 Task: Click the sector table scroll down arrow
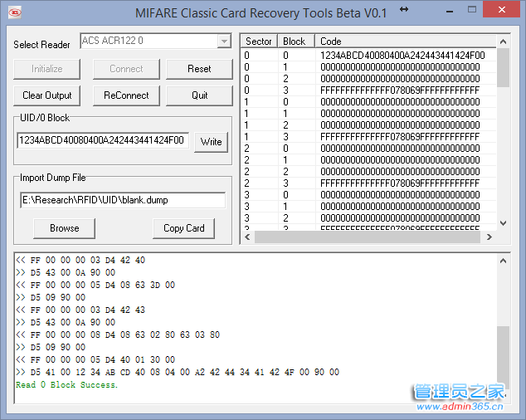click(503, 223)
